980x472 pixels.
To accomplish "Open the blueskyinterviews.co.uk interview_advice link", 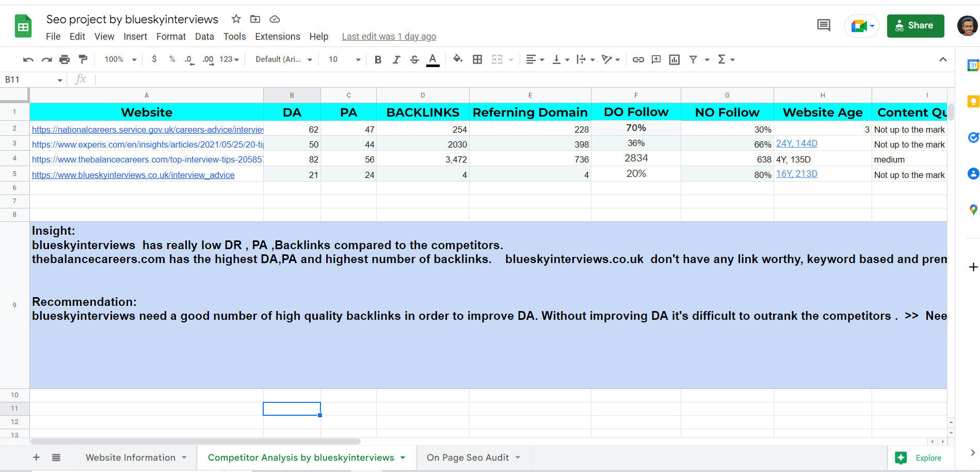I will coord(133,175).
